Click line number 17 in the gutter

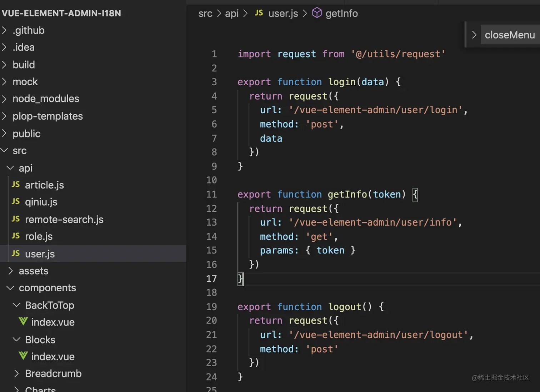(211, 279)
